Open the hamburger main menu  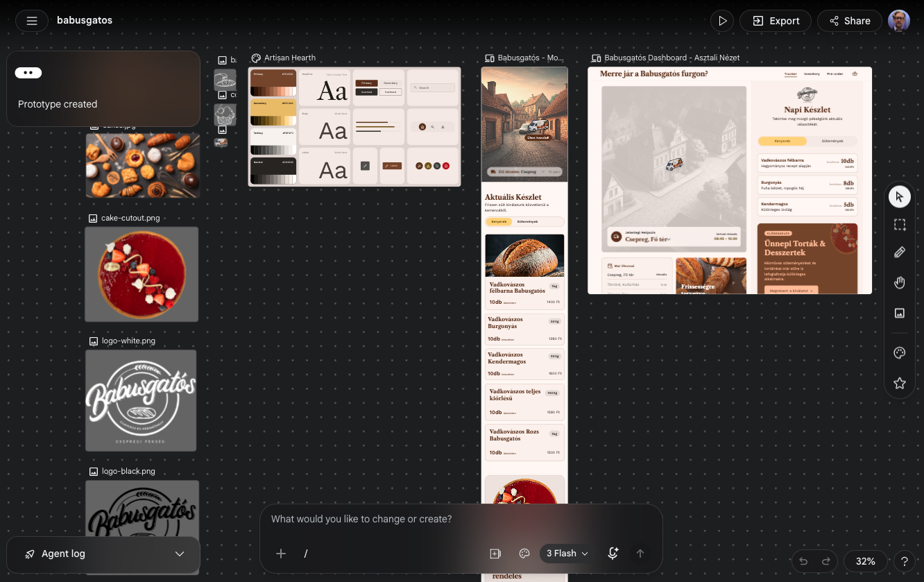point(31,21)
